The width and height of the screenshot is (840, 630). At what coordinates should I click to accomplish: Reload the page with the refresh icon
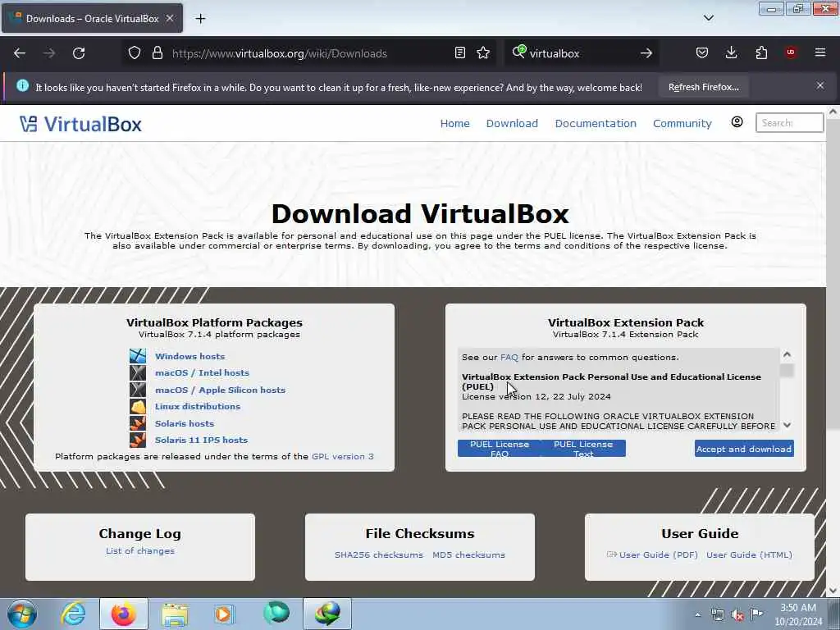coord(79,53)
